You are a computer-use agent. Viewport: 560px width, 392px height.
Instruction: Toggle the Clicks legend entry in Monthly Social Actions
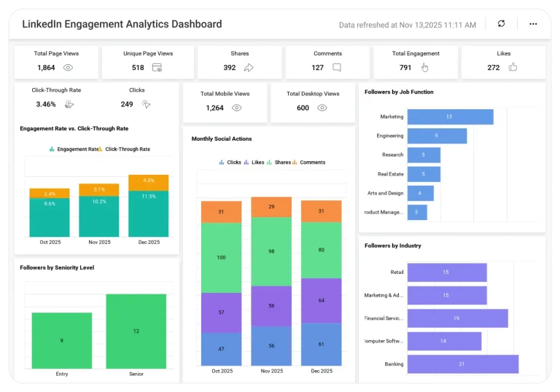tap(230, 162)
